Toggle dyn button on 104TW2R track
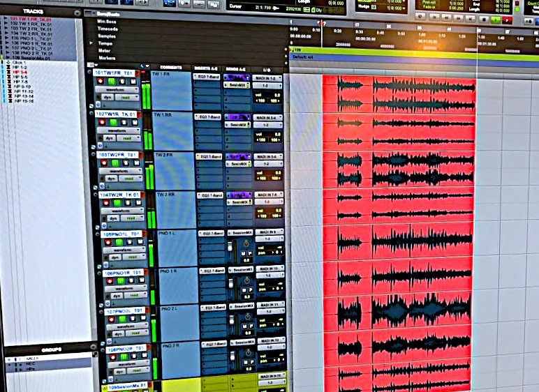 click(112, 218)
